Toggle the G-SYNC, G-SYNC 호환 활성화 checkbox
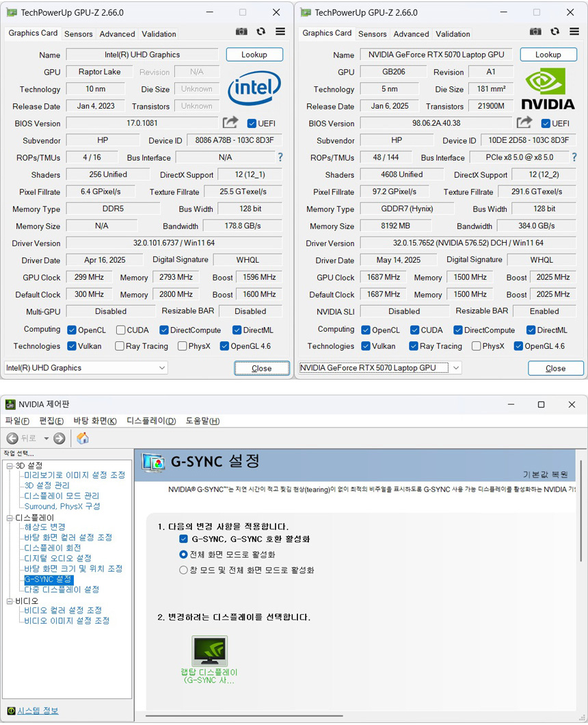Image resolution: width=588 pixels, height=725 pixels. point(183,539)
